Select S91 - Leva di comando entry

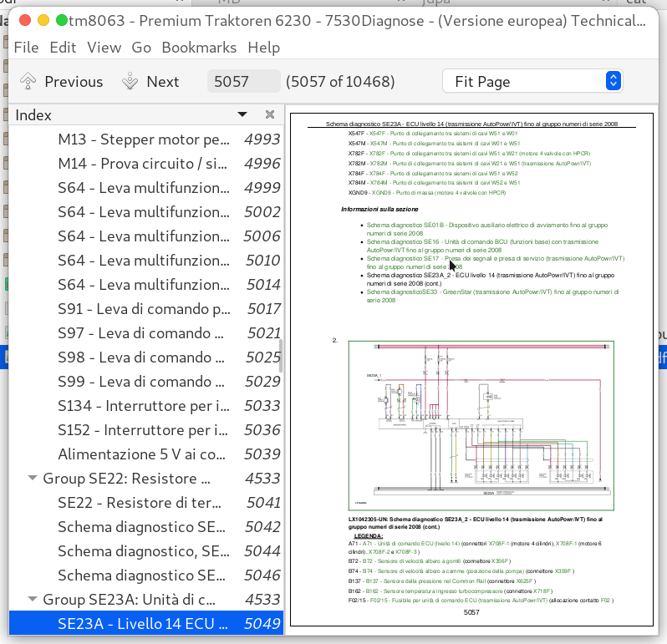[144, 309]
